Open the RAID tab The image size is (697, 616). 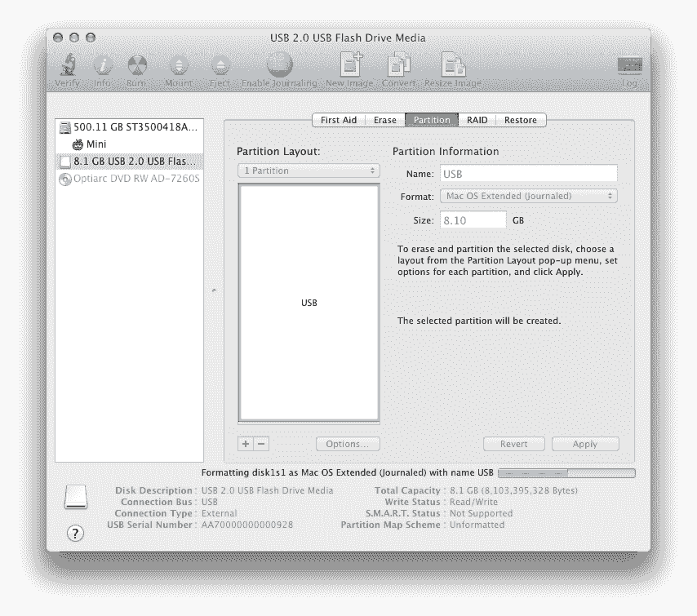click(x=477, y=120)
